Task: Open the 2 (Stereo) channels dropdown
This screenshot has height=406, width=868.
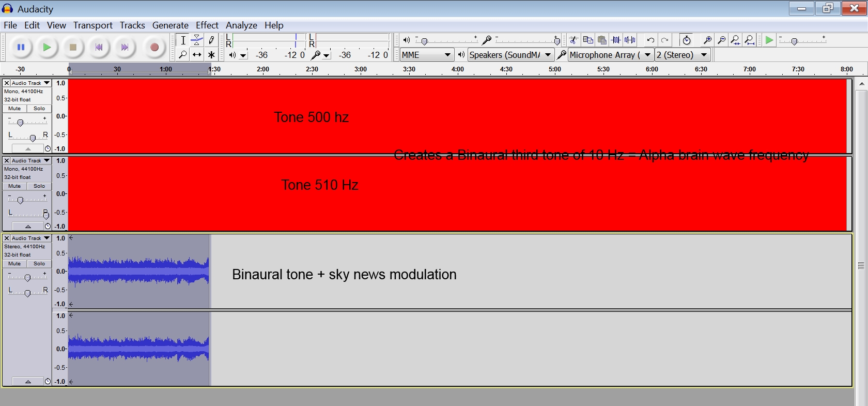Action: coord(682,55)
